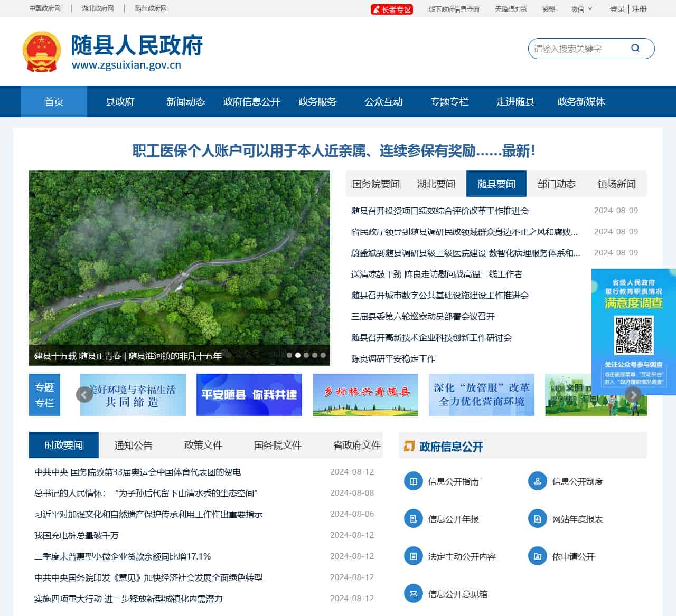676x616 pixels.
Task: Open the 无障碍浏览 link
Action: tap(511, 9)
